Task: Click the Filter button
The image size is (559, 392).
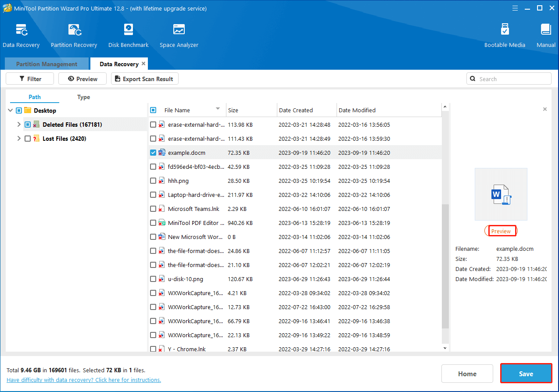Action: tap(30, 79)
